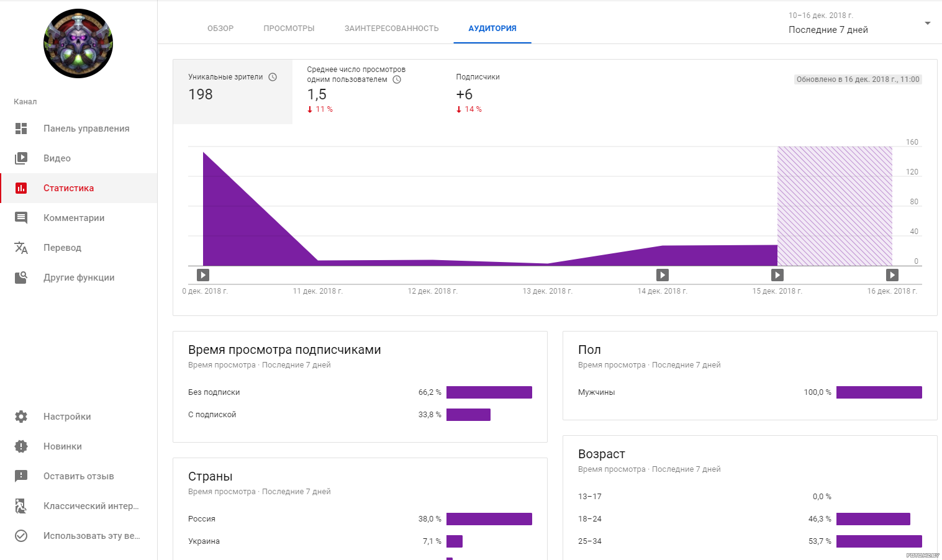The image size is (942, 560).
Task: Switch to Классический интерфейс link
Action: click(x=78, y=506)
